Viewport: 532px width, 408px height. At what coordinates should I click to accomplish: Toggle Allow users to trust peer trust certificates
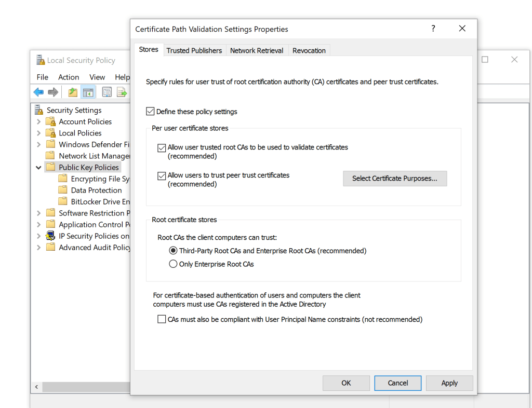[162, 176]
